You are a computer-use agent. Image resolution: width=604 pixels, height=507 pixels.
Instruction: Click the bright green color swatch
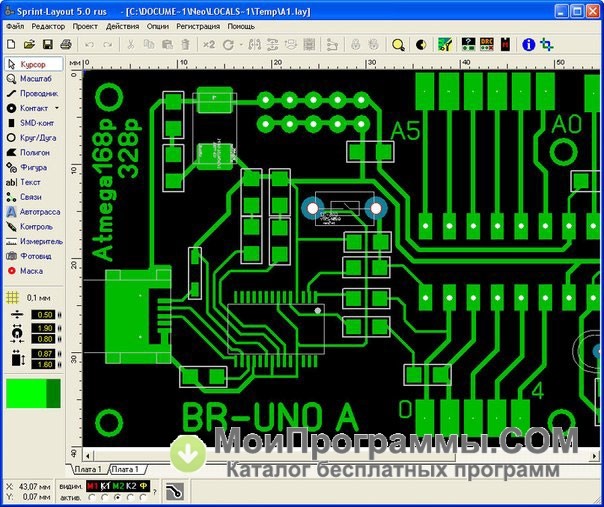click(27, 393)
